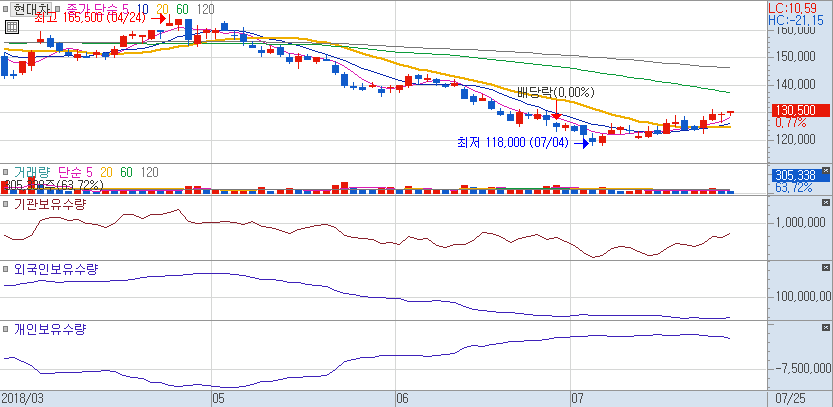Click the LC:10.59 readout
Viewport: 833px width, 407px height.
[795, 8]
